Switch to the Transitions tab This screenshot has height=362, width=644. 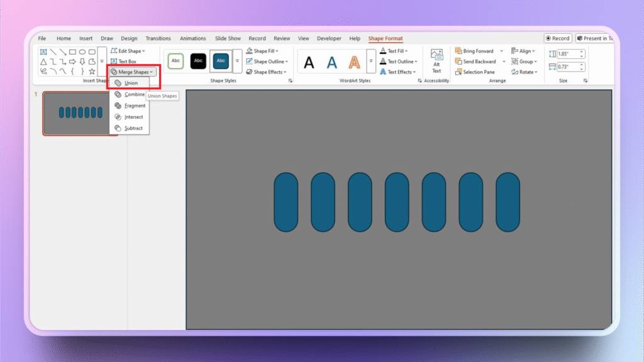[x=158, y=38]
